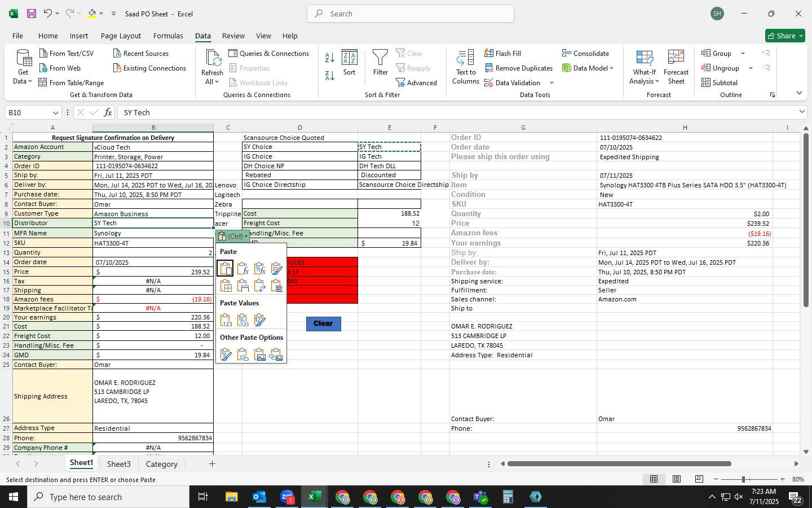This screenshot has height=508, width=812.
Task: Choose the Formatting-only paste icon
Action: point(226,354)
